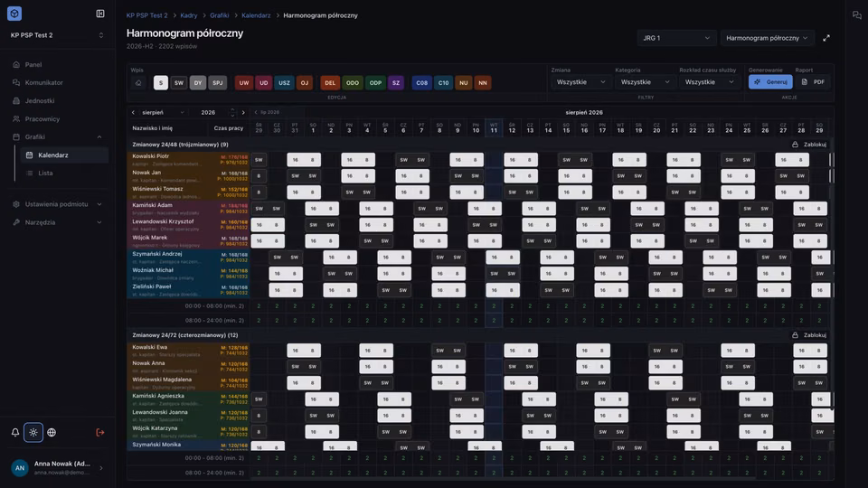The width and height of the screenshot is (868, 488).
Task: Select the SW entry type
Action: [179, 83]
